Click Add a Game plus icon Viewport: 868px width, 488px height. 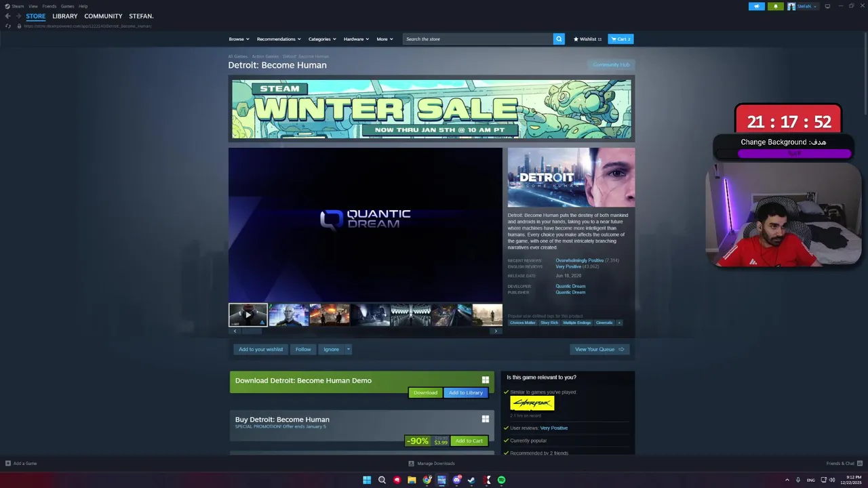coord(8,464)
